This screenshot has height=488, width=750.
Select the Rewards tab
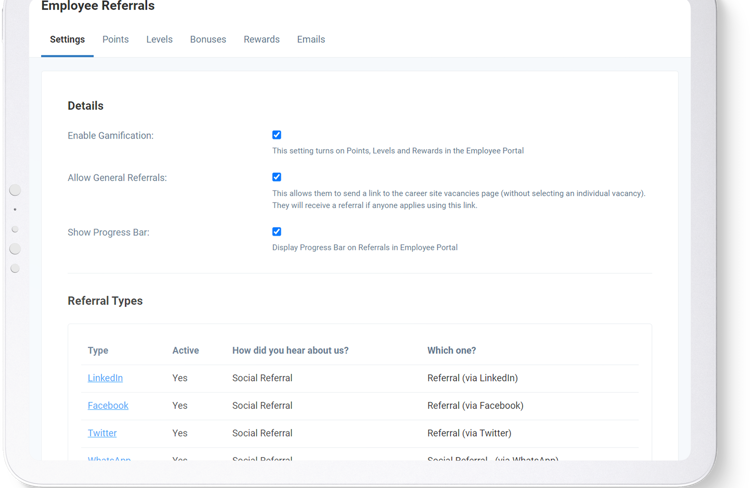(x=261, y=40)
